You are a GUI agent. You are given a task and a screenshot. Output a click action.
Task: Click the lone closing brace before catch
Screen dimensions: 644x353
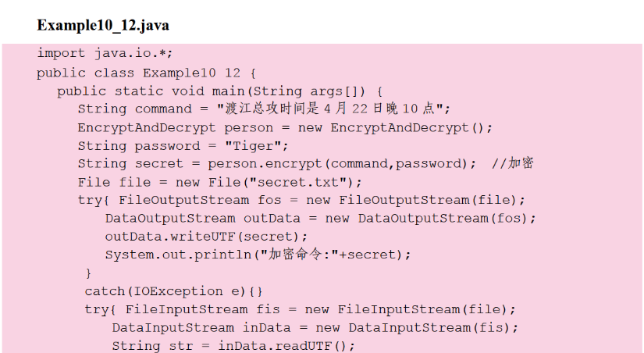coord(88,273)
